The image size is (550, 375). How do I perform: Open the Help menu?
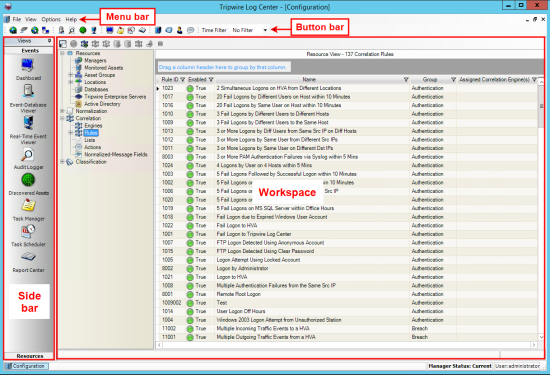click(x=71, y=19)
